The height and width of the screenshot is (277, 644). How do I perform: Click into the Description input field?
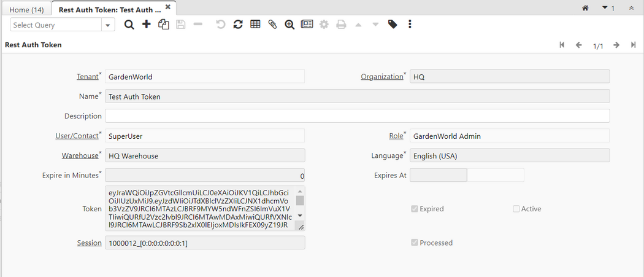357,116
